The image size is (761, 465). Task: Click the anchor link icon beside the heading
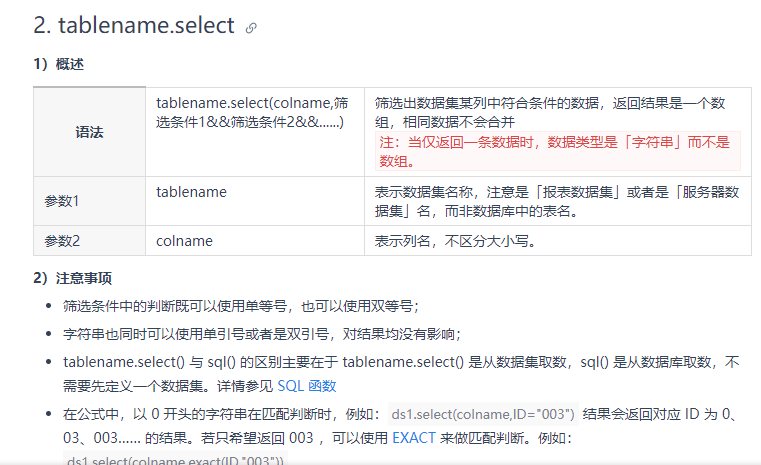coord(251,28)
